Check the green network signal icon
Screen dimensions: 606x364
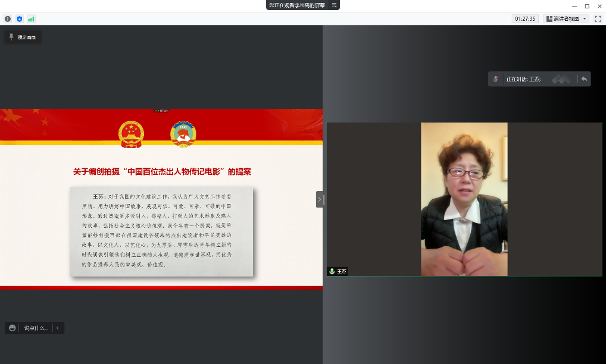coord(31,19)
